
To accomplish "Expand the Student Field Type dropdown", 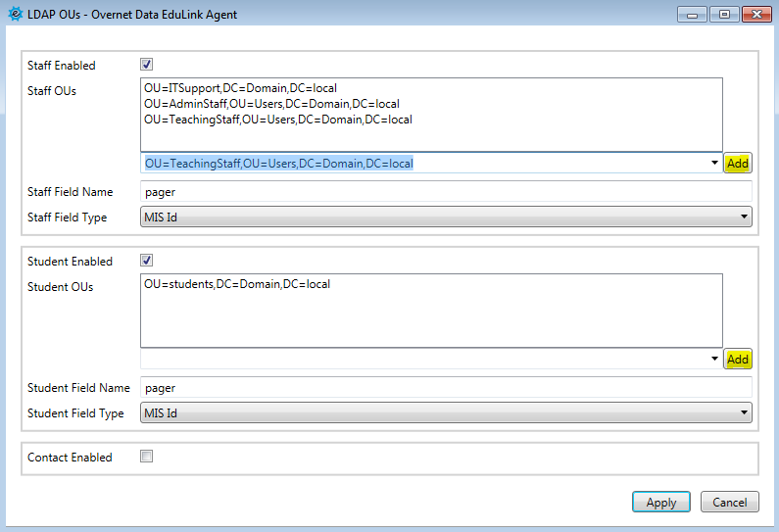I will point(446,412).
